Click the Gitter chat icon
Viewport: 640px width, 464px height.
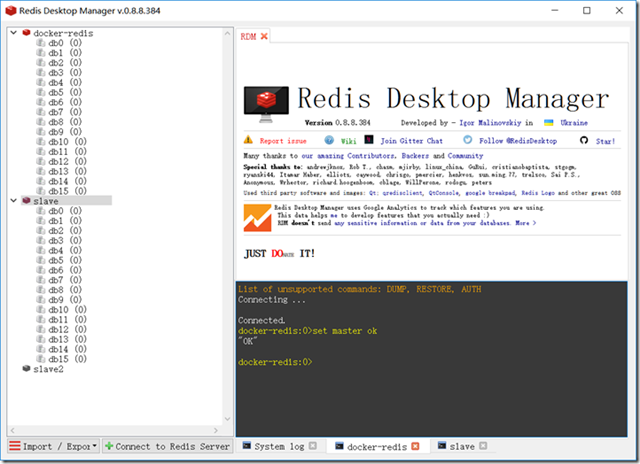369,140
